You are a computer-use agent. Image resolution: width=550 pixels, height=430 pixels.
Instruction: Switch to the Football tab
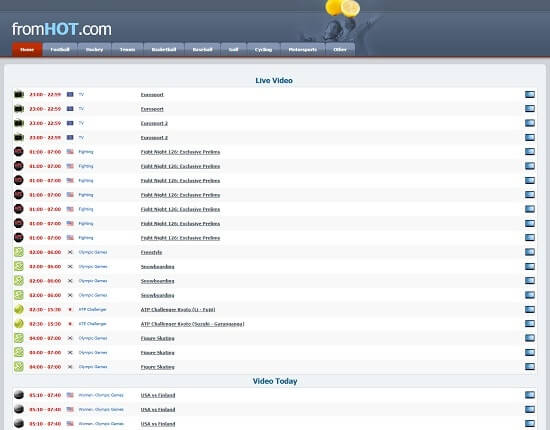click(x=60, y=50)
